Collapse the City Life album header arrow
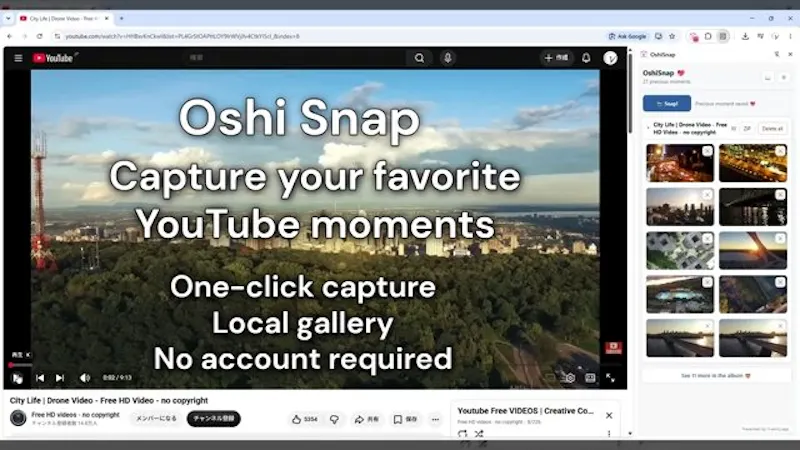This screenshot has width=800, height=450. 648,129
